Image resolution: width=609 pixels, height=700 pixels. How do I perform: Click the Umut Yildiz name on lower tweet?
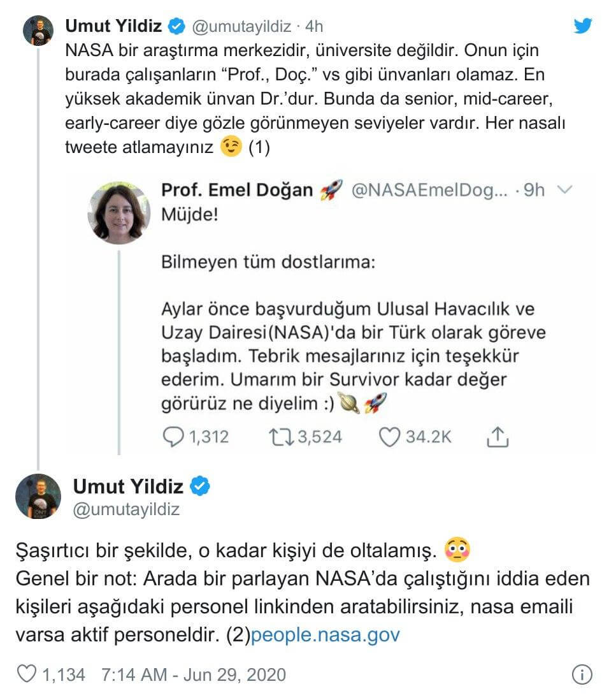coord(128,486)
